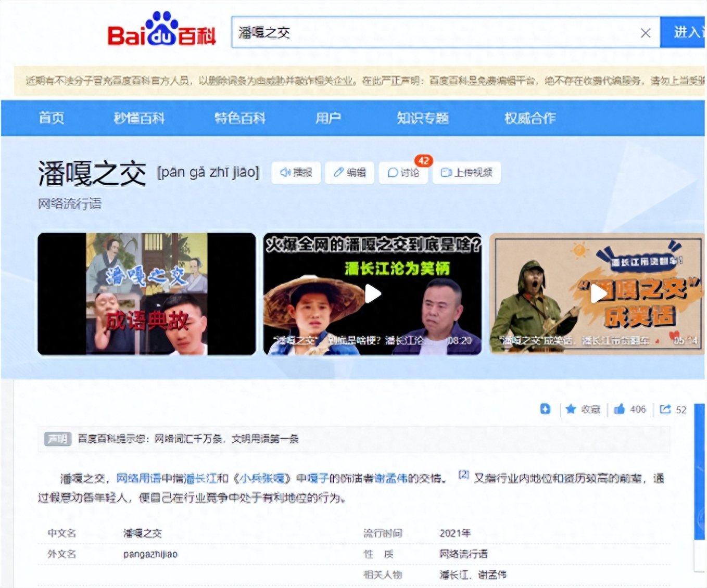Open the 知识专题 navigation tab

(423, 118)
